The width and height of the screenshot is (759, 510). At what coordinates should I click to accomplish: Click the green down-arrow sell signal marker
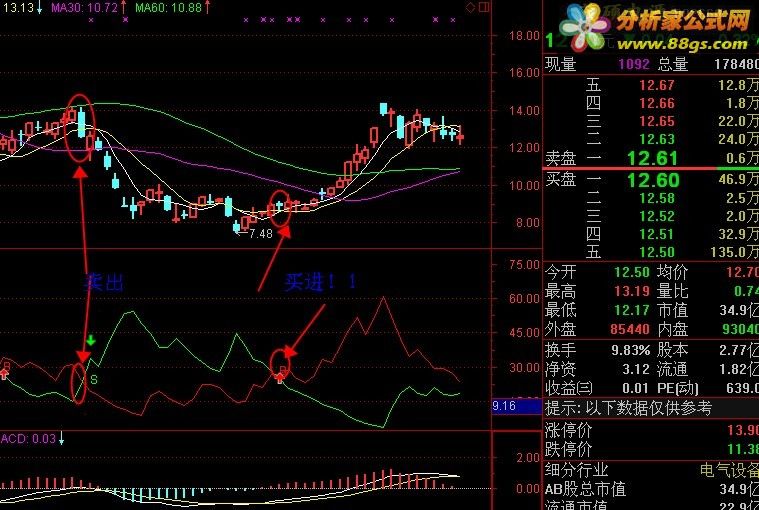pyautogui.click(x=91, y=340)
